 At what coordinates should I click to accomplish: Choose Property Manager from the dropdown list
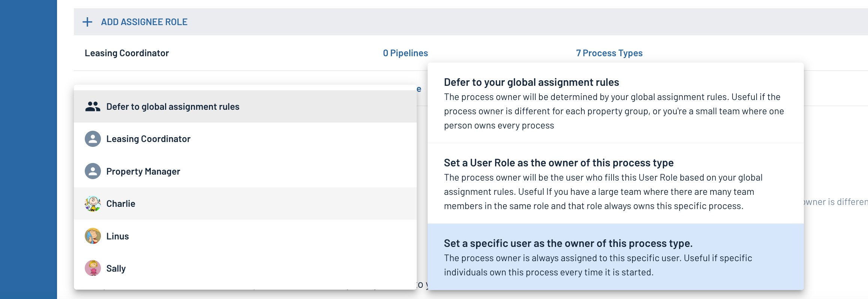tap(245, 171)
